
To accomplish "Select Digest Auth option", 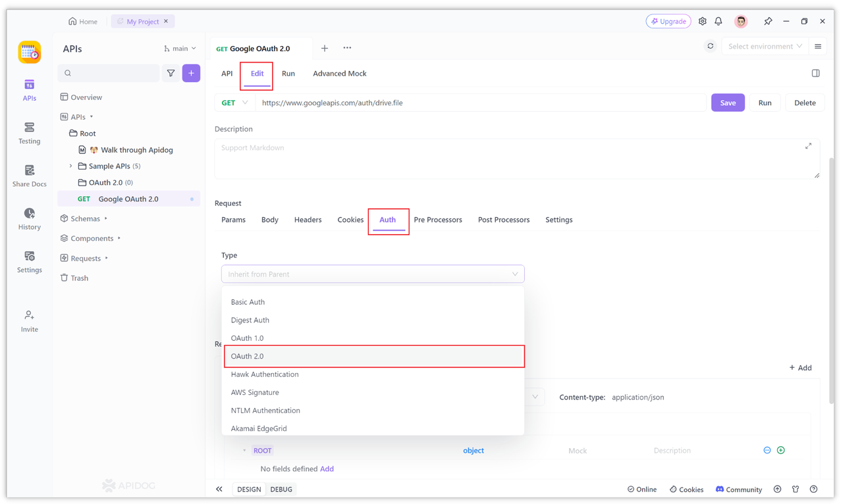I will [373, 320].
